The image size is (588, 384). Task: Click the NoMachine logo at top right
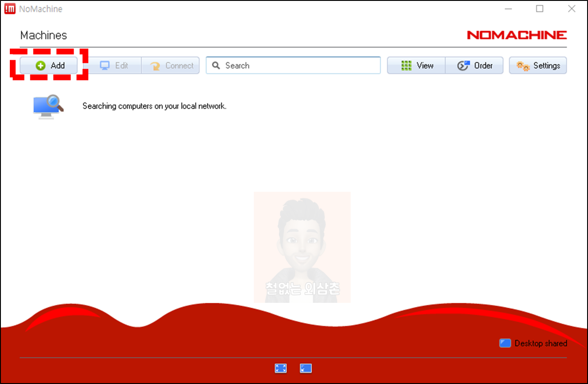pyautogui.click(x=517, y=35)
